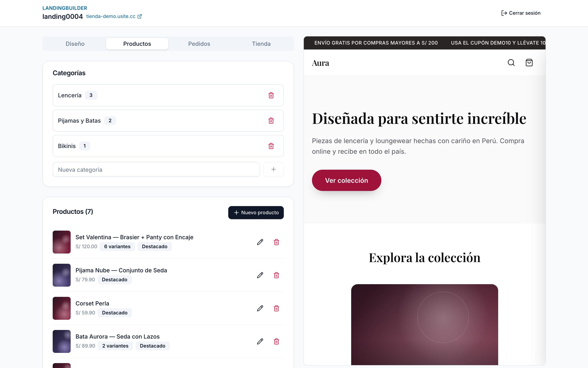Click the hero paragraph about lencería y loungewear
Viewport: 588px width, 368px height.
pyautogui.click(x=418, y=146)
